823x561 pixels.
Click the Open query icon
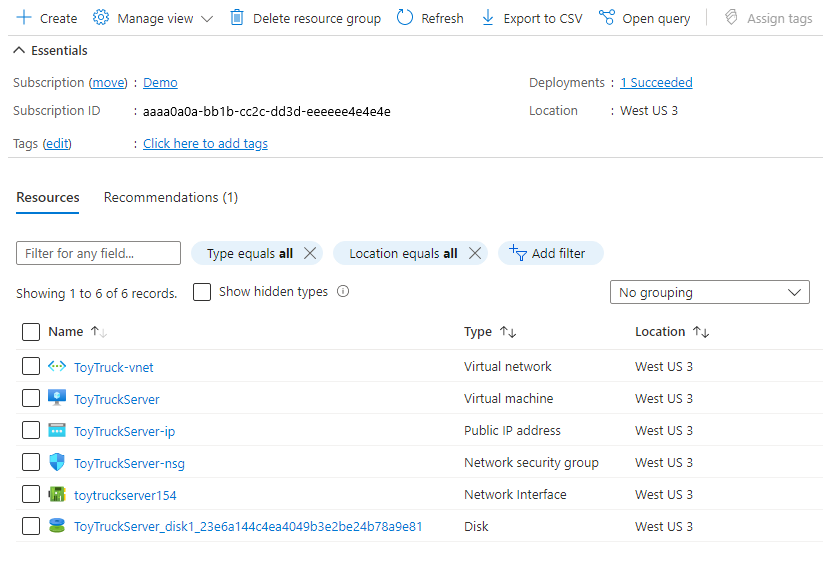click(x=606, y=18)
